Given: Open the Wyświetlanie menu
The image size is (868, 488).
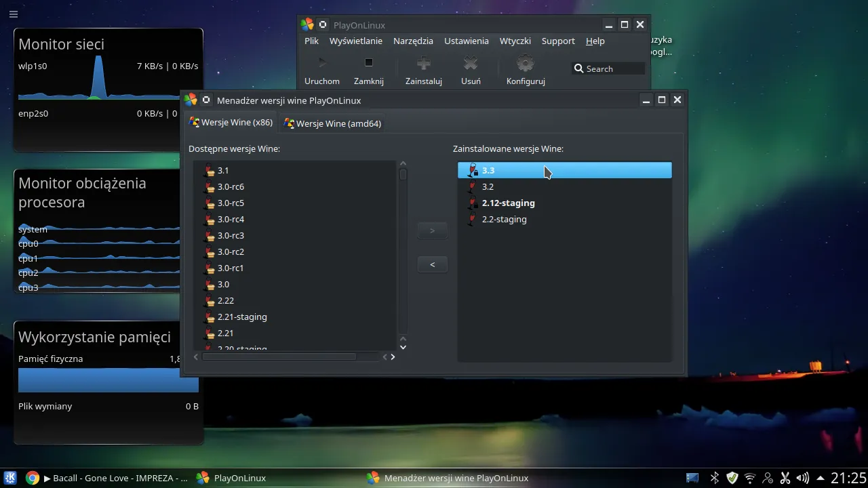Looking at the screenshot, I should [356, 41].
